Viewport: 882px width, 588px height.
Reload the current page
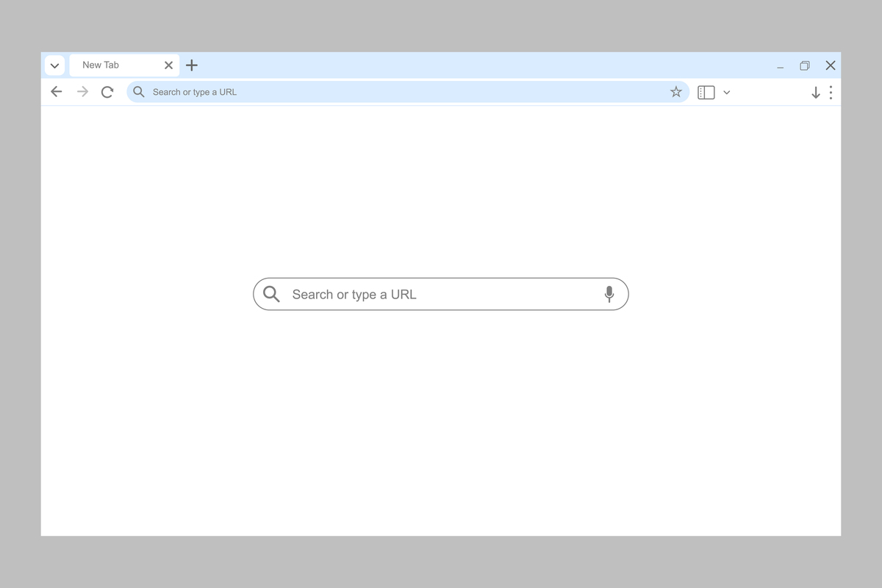click(107, 92)
